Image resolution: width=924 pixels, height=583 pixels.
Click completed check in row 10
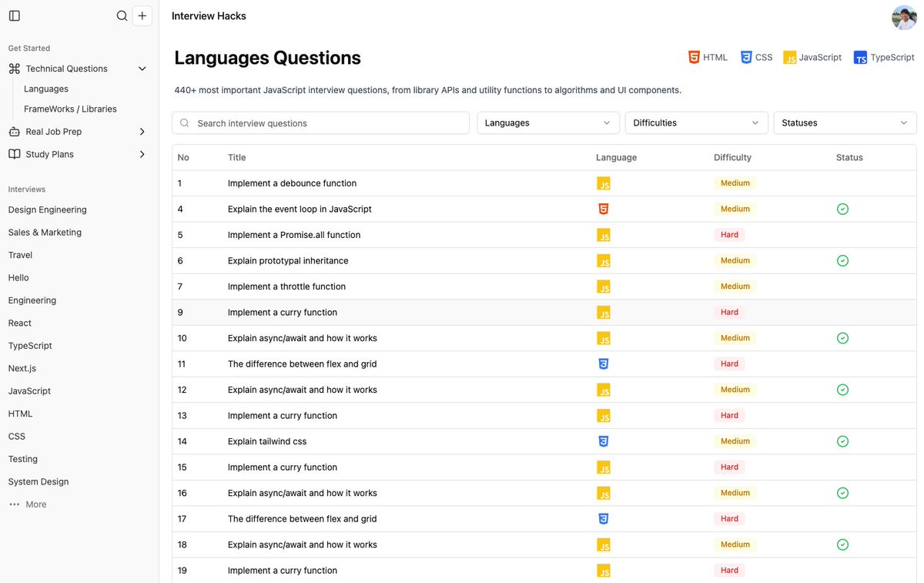(x=842, y=338)
